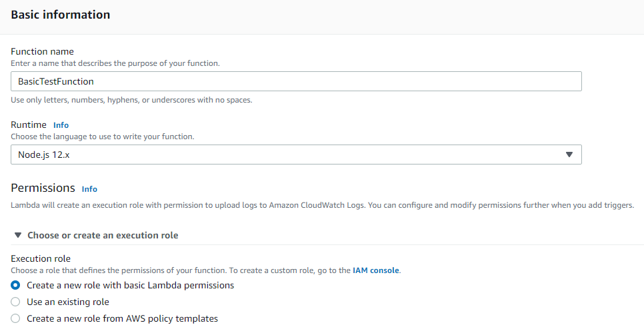
Task: Click the Function name text field
Action: [x=296, y=81]
